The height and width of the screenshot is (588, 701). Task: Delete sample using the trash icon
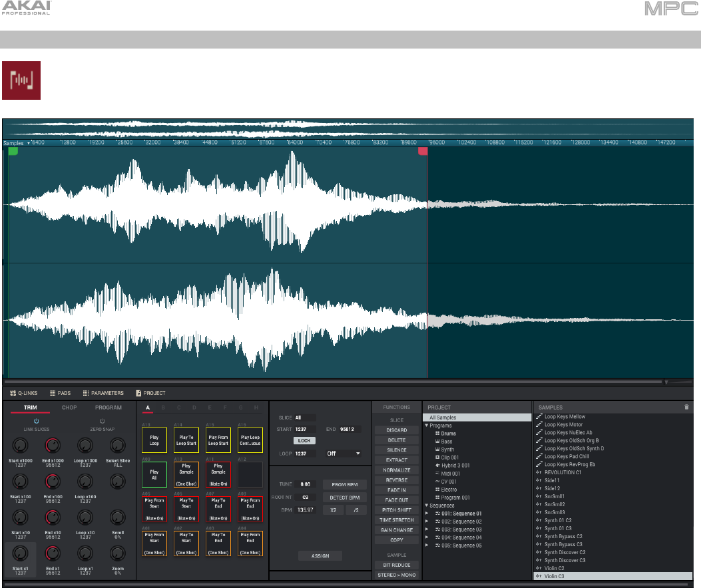[x=686, y=407]
